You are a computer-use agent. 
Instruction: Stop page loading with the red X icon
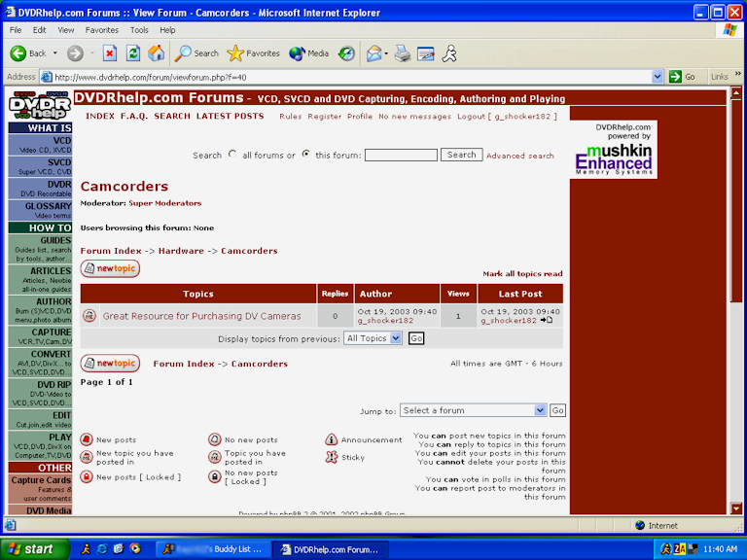click(x=110, y=53)
